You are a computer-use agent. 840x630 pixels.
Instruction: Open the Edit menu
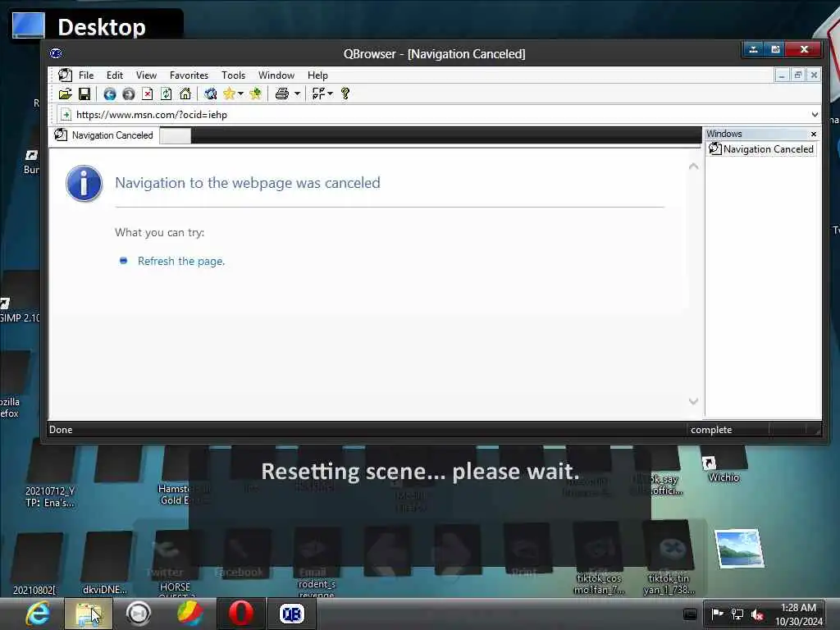point(115,75)
